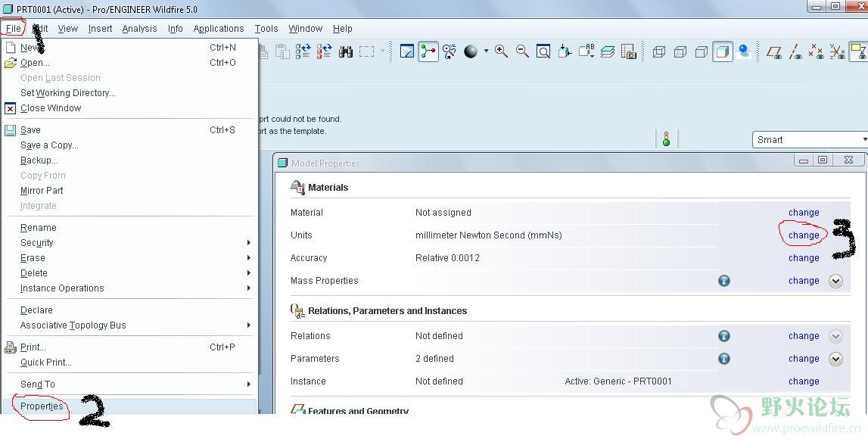Viewport: 868px width, 442px height.
Task: Click change link for Instance
Action: click(804, 381)
